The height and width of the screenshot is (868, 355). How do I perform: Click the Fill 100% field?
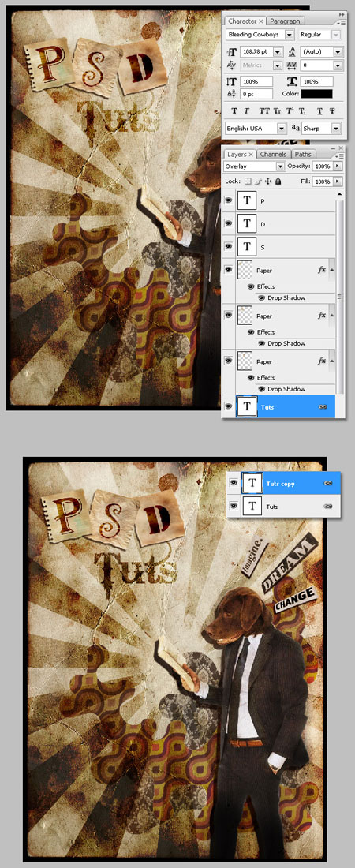[323, 181]
